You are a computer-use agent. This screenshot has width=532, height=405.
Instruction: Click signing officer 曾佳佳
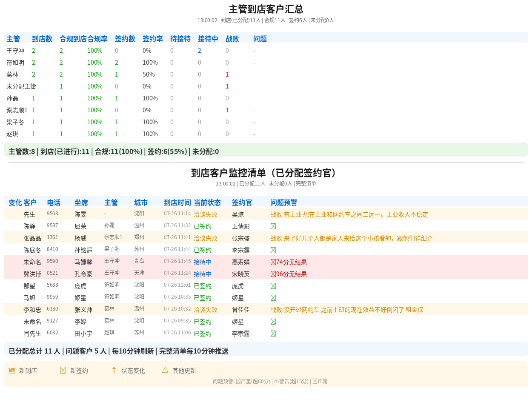(x=241, y=310)
